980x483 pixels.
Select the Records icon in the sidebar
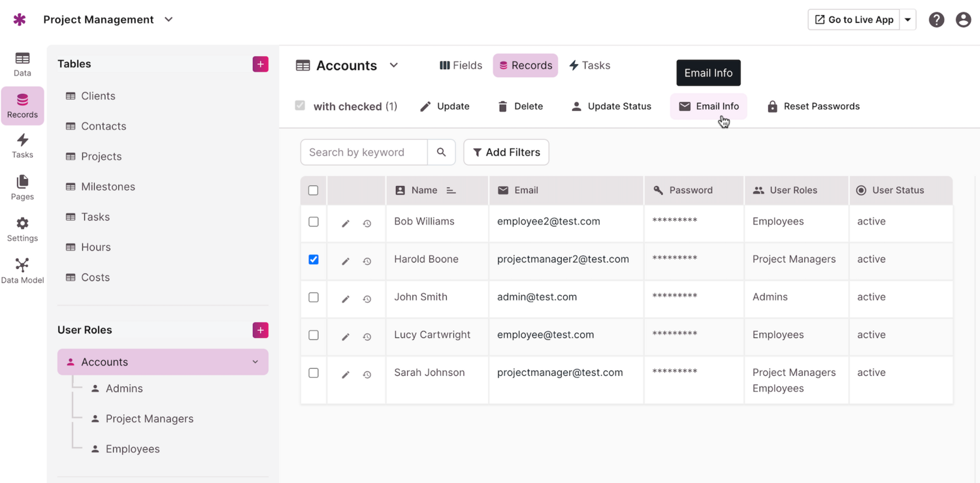tap(22, 104)
